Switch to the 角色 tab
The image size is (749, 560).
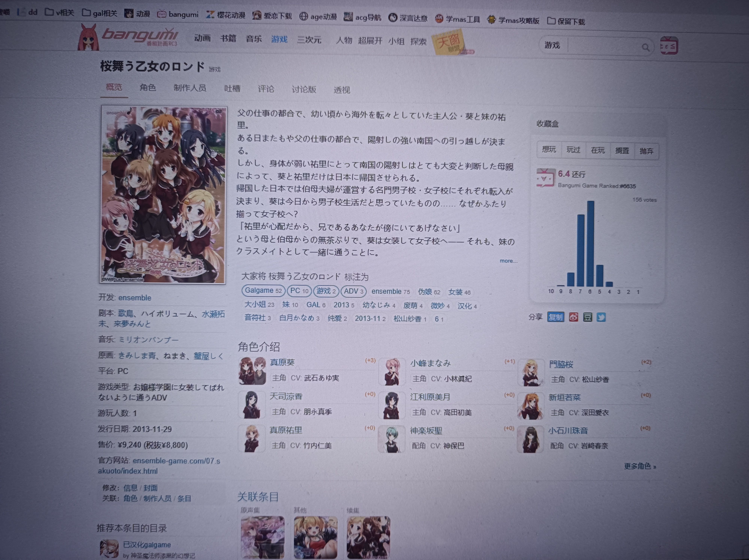point(148,88)
